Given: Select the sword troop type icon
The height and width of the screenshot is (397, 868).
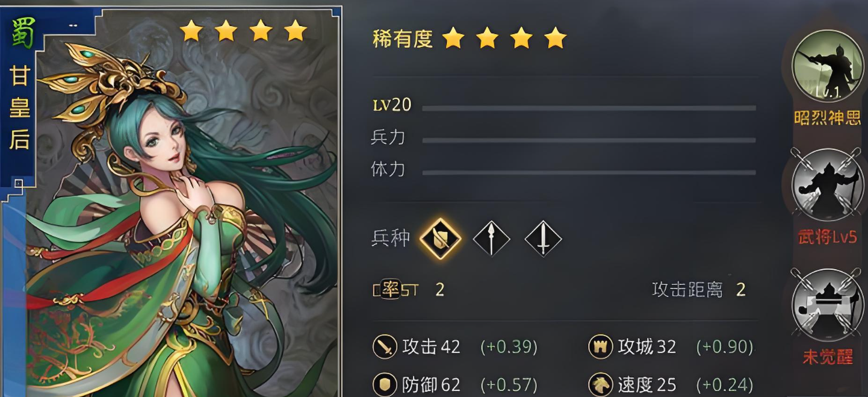Looking at the screenshot, I should point(543,239).
